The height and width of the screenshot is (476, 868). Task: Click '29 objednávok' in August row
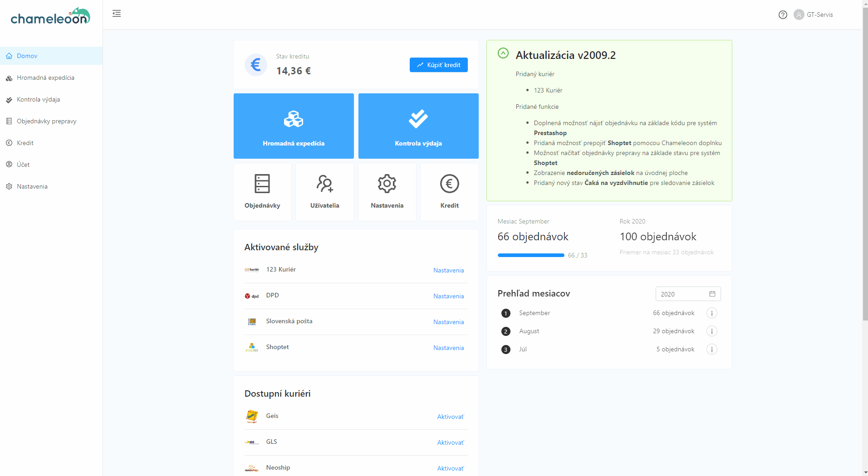(674, 331)
